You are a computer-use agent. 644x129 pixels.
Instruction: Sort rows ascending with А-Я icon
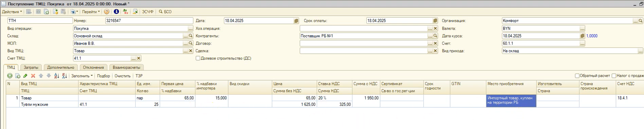(x=56, y=76)
